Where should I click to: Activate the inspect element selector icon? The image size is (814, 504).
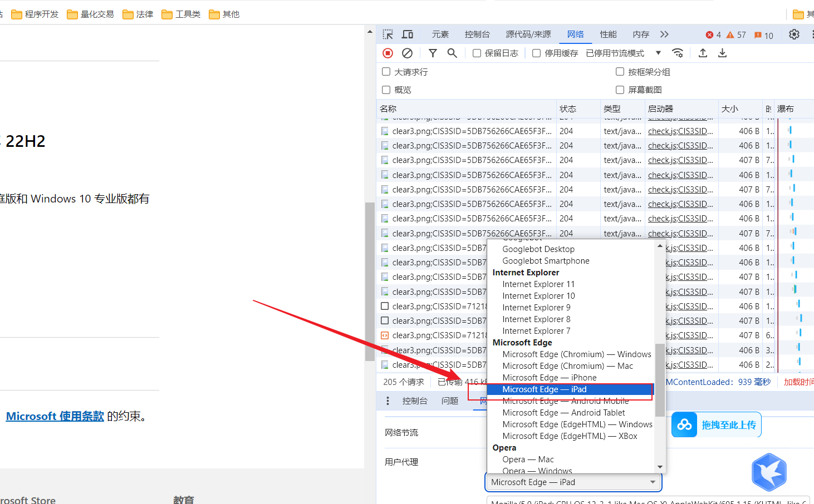coord(388,34)
